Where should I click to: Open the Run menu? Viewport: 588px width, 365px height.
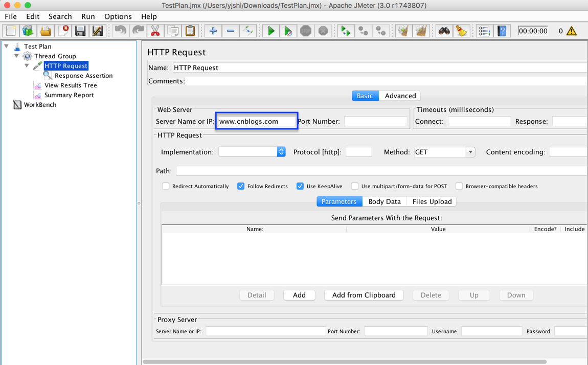click(x=88, y=16)
